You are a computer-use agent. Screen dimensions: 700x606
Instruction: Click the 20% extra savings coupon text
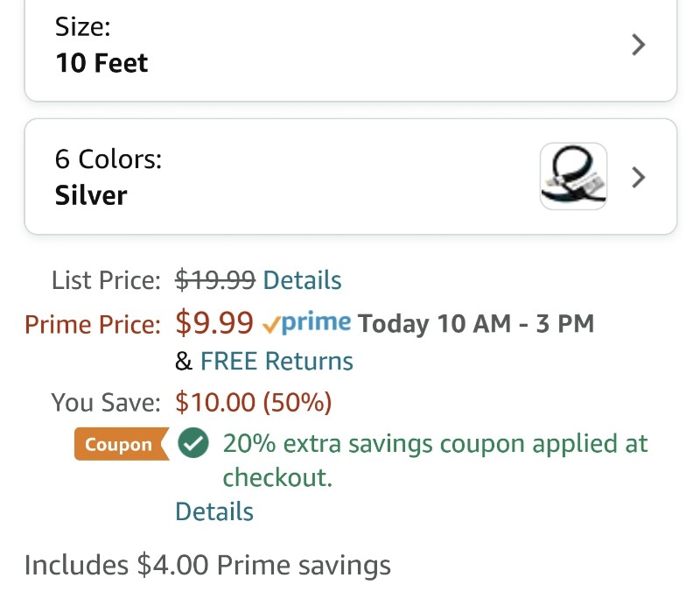[x=435, y=461]
